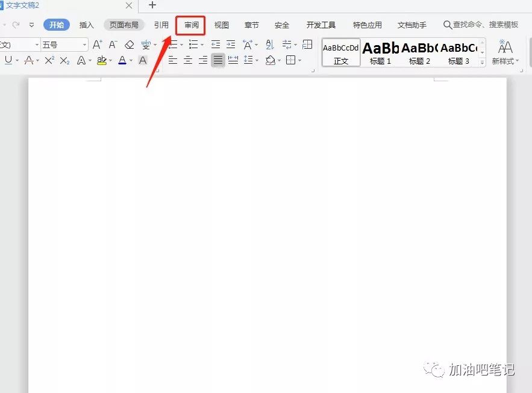Click the sort A-Z icon
532x393 pixels.
point(270,45)
